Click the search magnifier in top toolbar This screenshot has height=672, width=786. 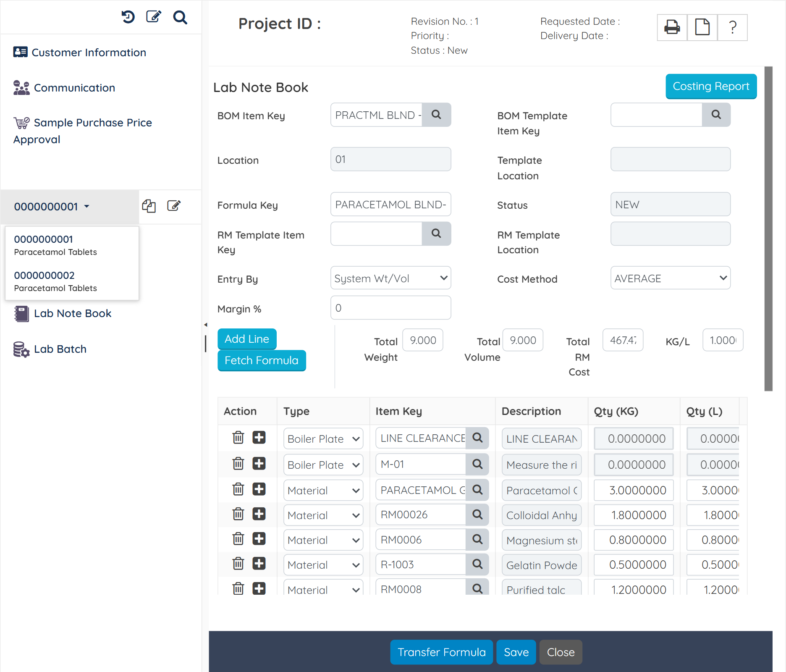click(x=180, y=17)
